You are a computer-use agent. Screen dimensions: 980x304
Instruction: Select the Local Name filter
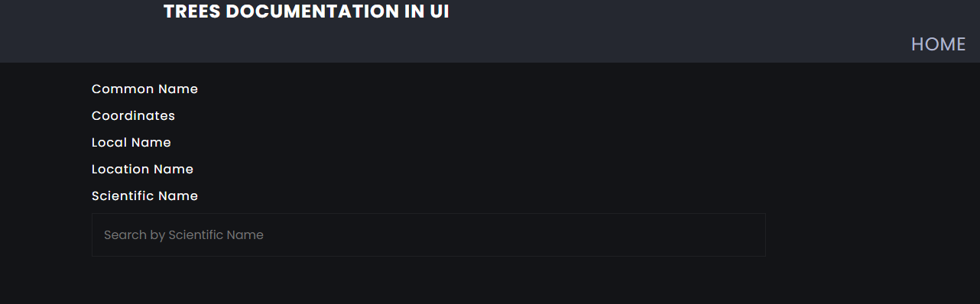pos(131,143)
